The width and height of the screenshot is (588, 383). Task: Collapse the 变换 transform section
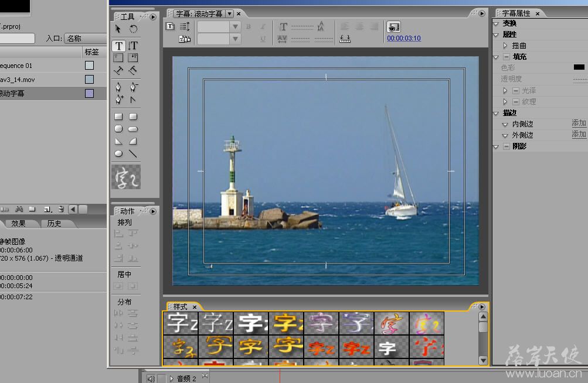496,23
